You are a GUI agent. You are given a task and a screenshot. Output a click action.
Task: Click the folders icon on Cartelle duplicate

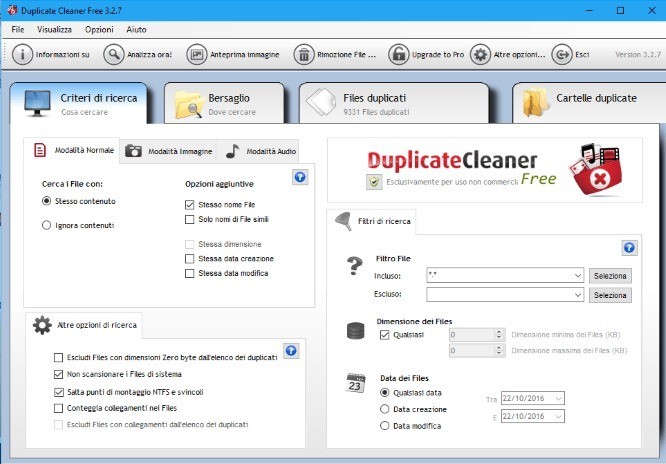coord(535,102)
